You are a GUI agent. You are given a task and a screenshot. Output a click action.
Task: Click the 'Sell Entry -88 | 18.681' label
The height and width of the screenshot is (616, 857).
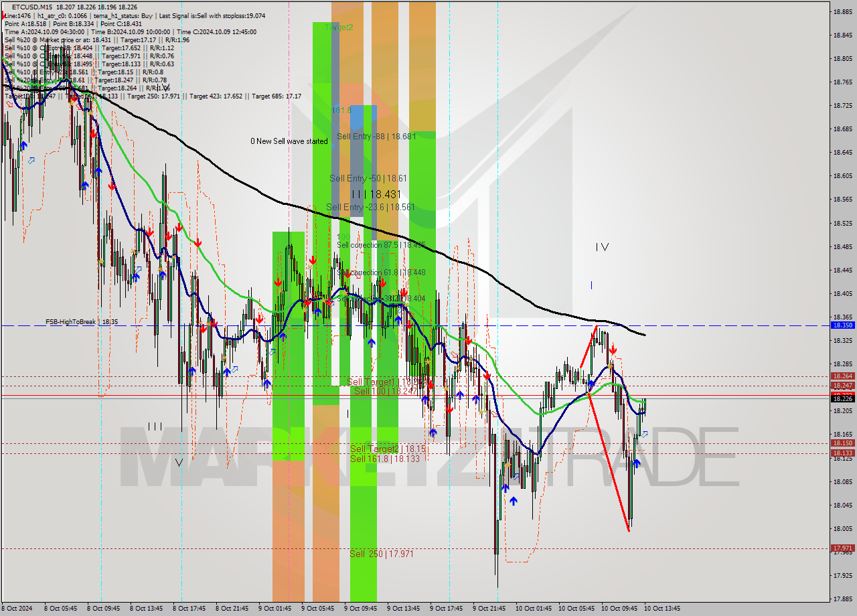376,136
